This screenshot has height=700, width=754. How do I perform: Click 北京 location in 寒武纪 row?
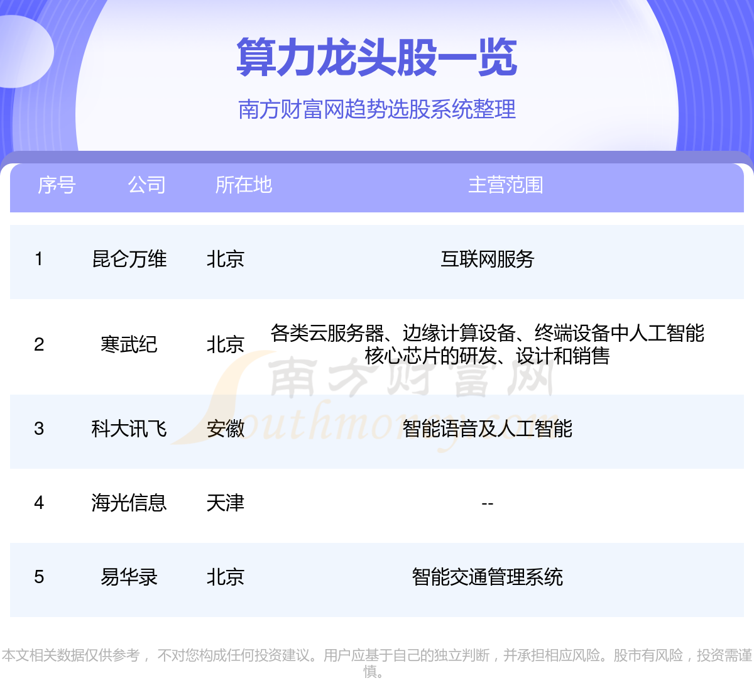[226, 344]
